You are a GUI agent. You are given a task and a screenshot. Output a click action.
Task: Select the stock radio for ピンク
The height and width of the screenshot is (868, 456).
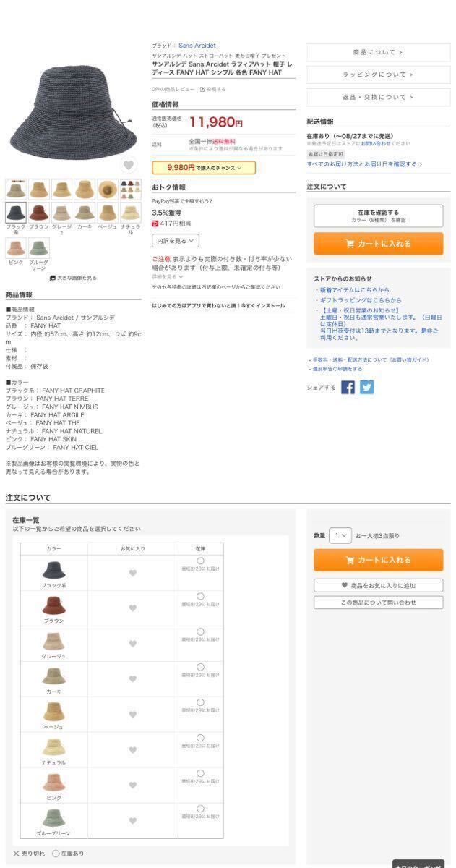[200, 773]
